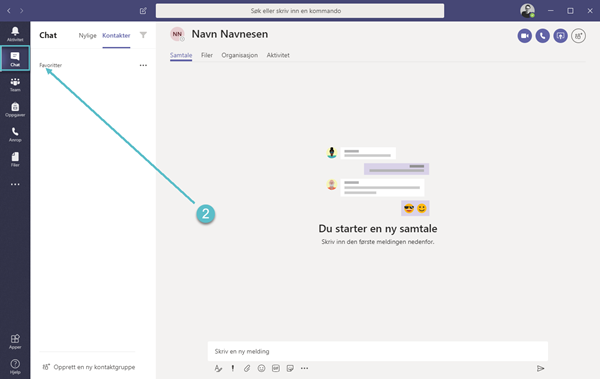Open Oppgaver in the left sidebar
The width and height of the screenshot is (600, 379).
coord(15,109)
